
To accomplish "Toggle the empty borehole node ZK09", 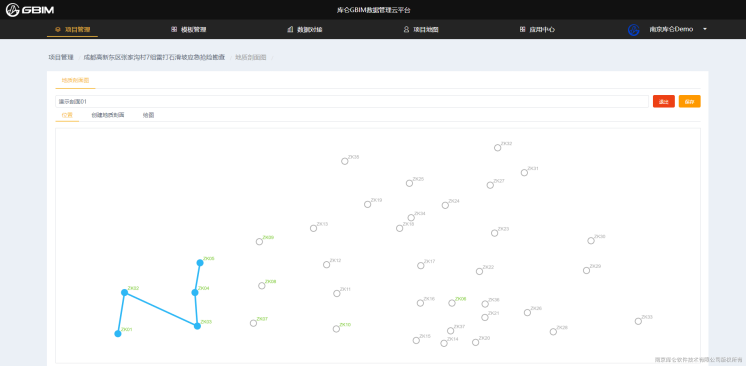I will click(259, 242).
